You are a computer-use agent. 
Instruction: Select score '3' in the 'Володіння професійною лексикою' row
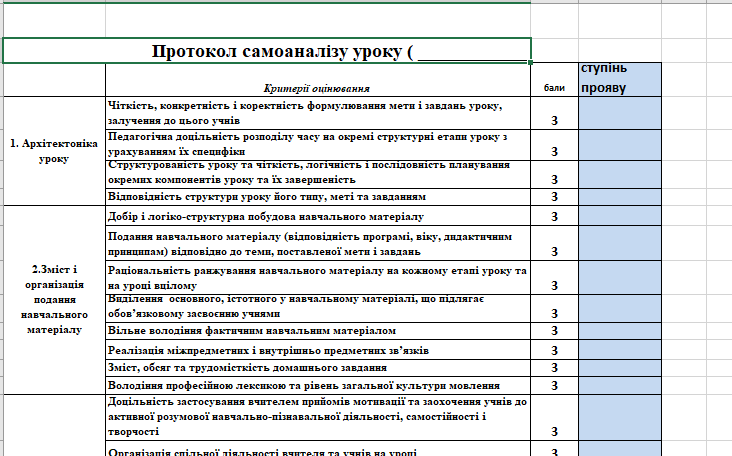[554, 386]
